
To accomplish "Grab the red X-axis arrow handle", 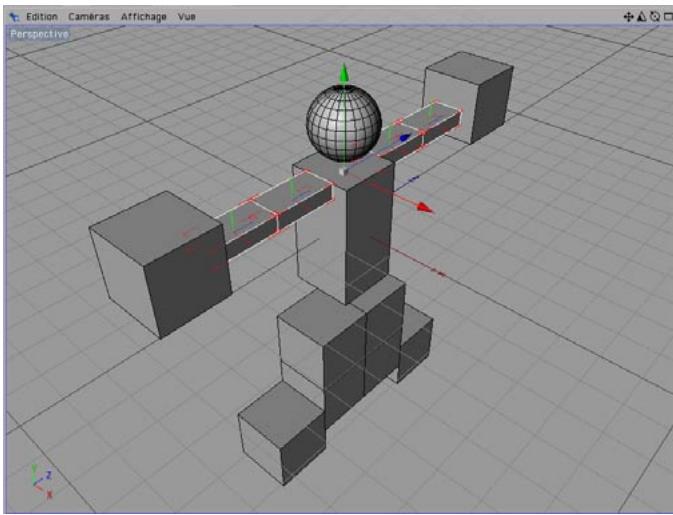I will click(x=425, y=208).
